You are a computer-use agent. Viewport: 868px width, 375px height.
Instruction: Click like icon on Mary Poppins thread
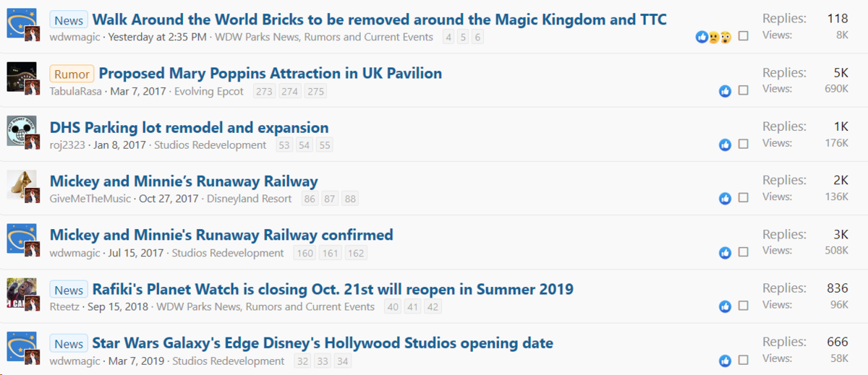725,91
